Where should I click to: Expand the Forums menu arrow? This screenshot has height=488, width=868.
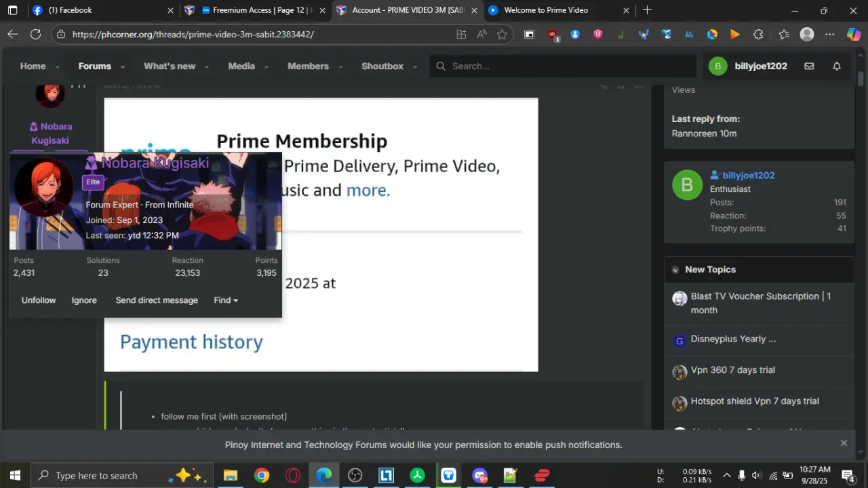[x=123, y=67]
